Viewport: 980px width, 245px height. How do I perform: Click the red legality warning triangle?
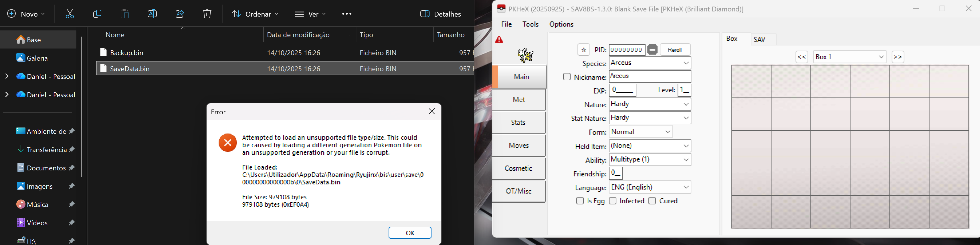(x=500, y=40)
